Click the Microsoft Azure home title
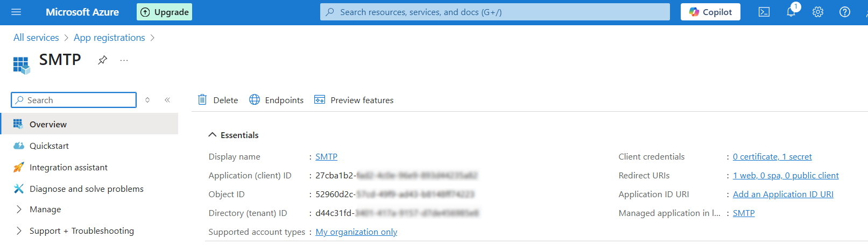868x245 pixels. 82,12
